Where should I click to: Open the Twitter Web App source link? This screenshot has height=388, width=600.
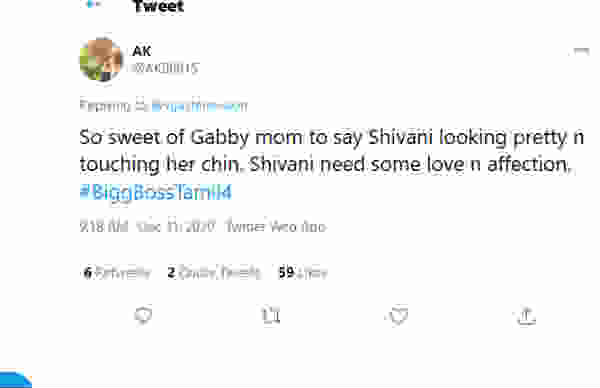coord(276,227)
